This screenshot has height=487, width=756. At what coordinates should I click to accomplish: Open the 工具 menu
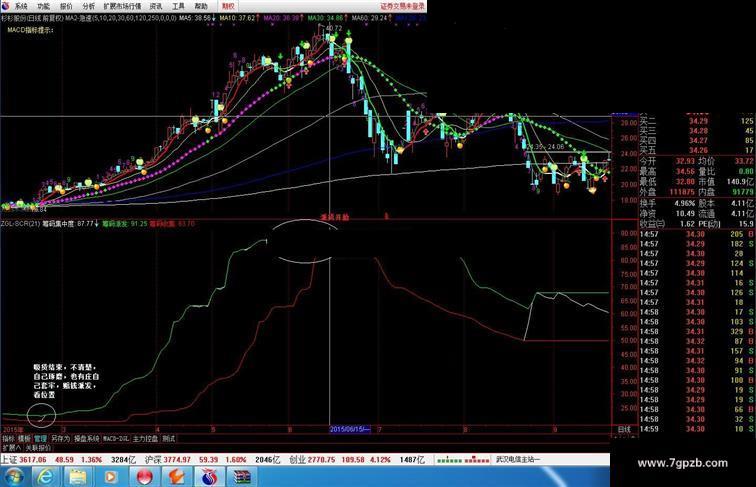point(178,6)
